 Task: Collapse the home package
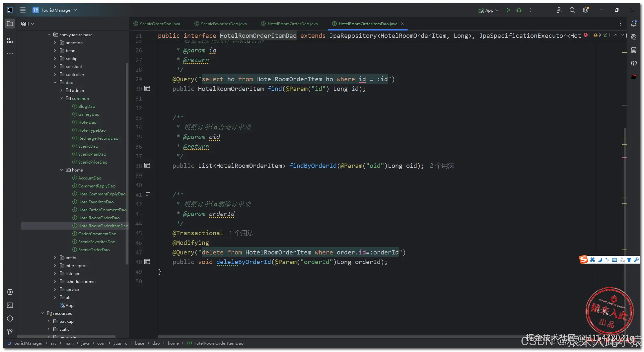click(61, 170)
